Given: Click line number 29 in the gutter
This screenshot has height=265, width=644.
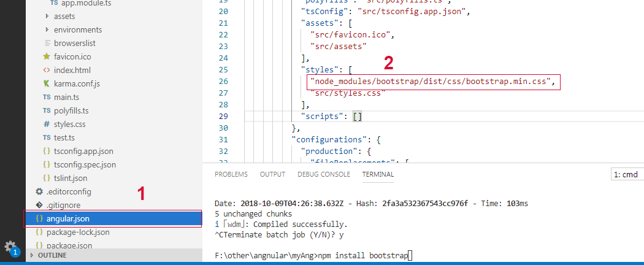Looking at the screenshot, I should click(223, 117).
